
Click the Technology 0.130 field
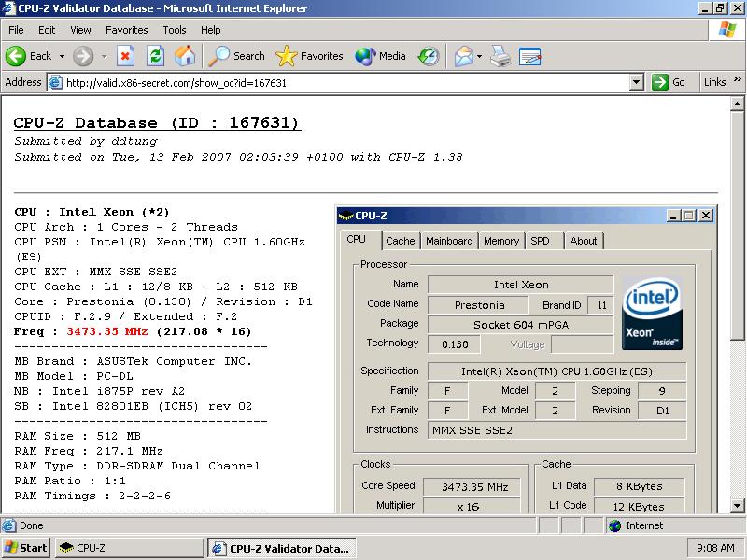click(x=455, y=344)
